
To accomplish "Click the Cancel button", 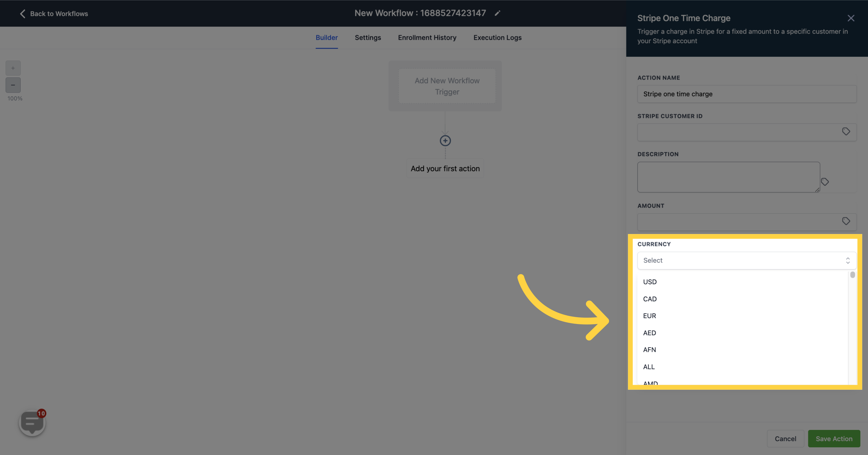I will [785, 438].
